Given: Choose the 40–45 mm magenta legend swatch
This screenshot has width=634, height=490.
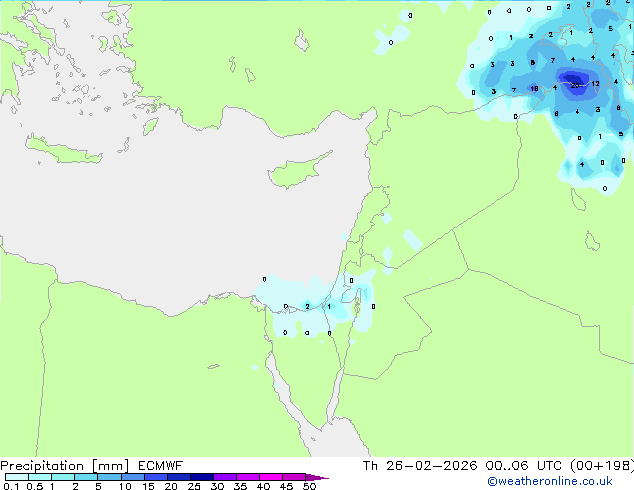Looking at the screenshot, I should pyautogui.click(x=271, y=477).
